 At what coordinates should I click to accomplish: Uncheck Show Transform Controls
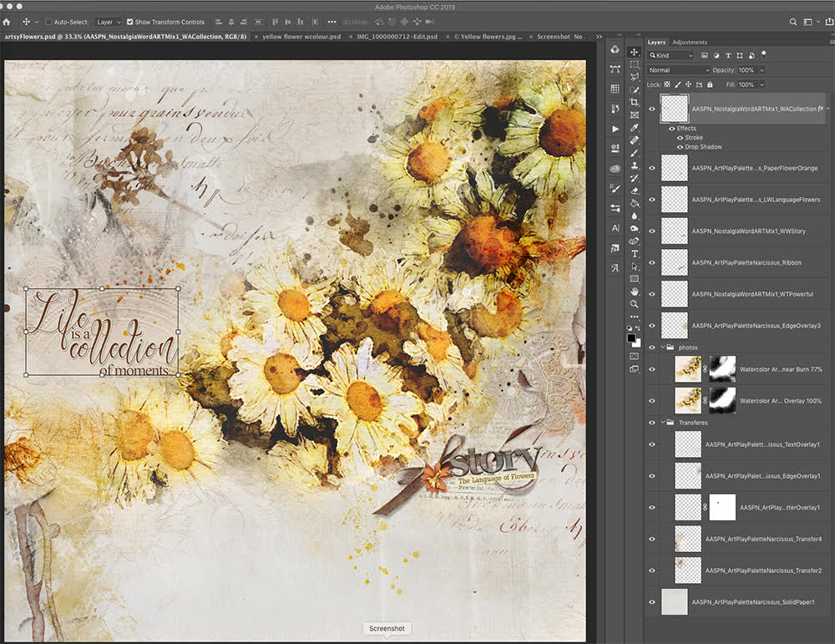coord(129,22)
